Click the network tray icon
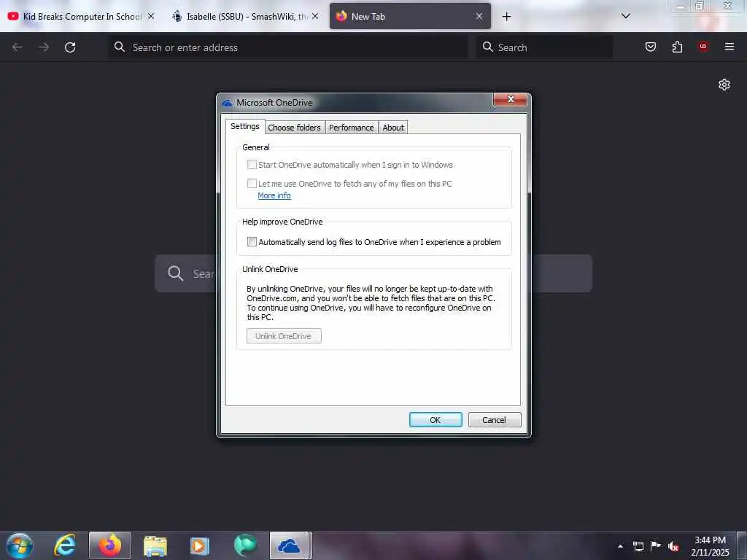 coord(638,546)
